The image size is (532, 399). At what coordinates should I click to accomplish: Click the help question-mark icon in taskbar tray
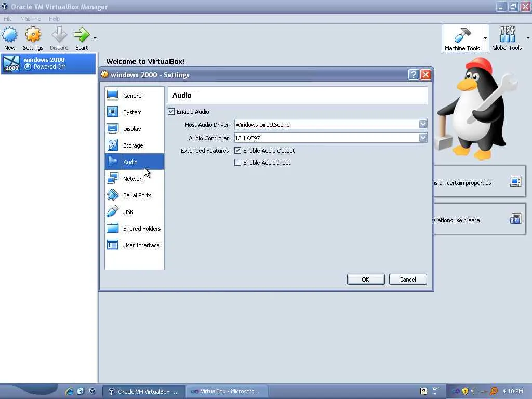pyautogui.click(x=423, y=391)
